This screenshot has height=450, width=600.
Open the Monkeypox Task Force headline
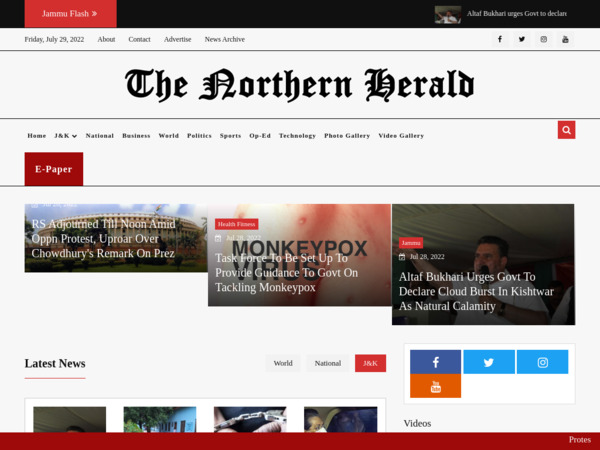tap(287, 273)
